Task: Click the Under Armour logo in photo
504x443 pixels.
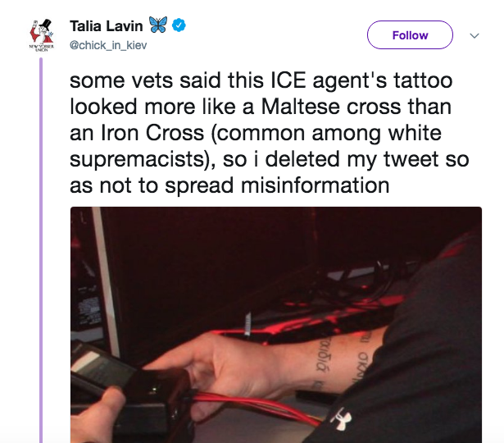Action: coord(341,419)
